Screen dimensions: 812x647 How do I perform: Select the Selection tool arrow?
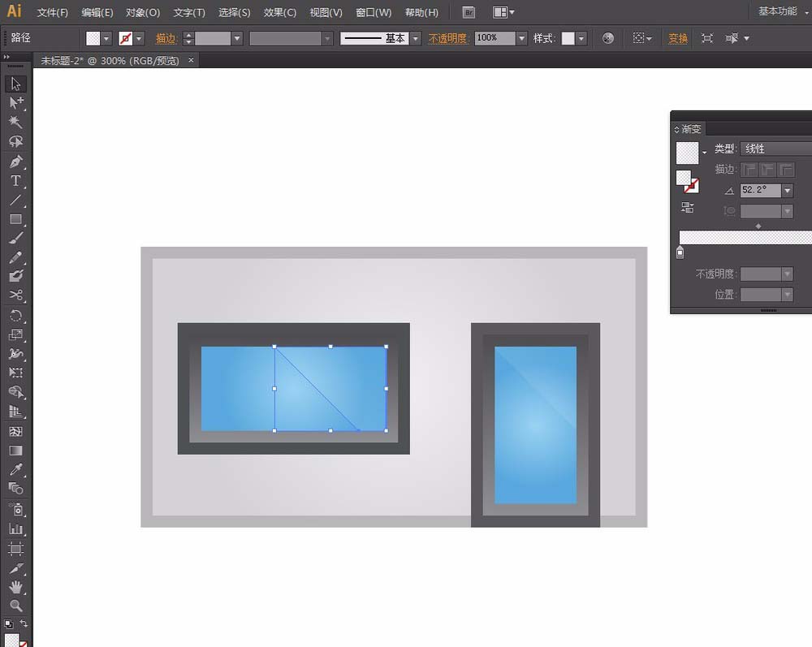(x=15, y=84)
